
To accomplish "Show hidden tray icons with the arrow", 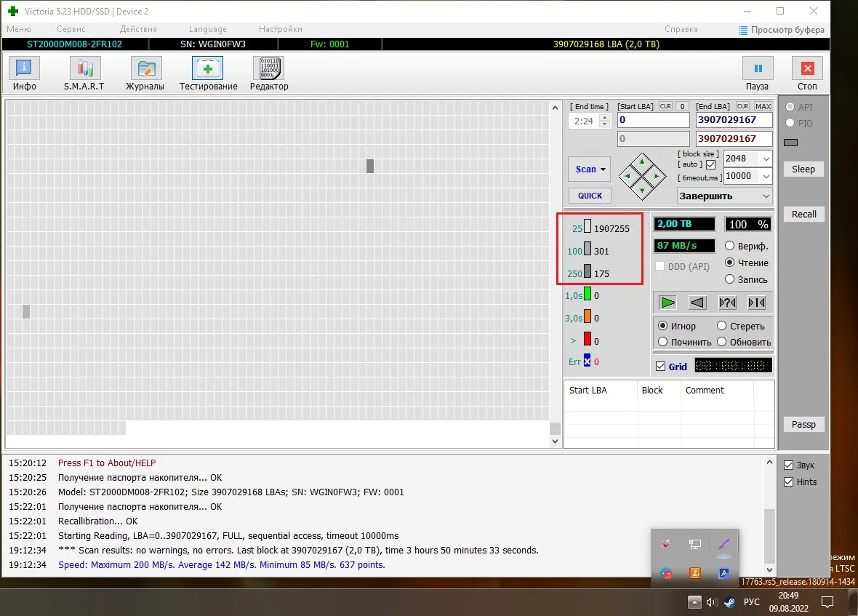I will (x=694, y=602).
